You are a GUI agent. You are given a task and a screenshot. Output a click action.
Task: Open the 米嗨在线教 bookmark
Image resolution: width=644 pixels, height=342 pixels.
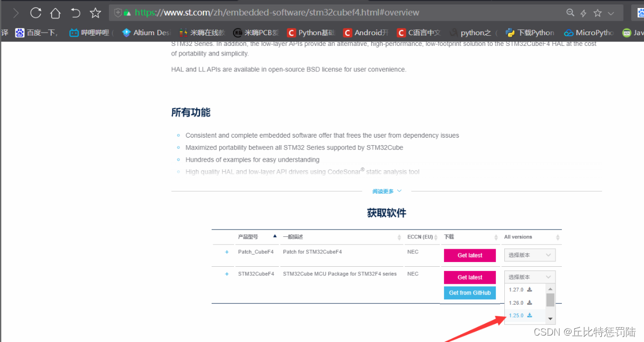[202, 33]
